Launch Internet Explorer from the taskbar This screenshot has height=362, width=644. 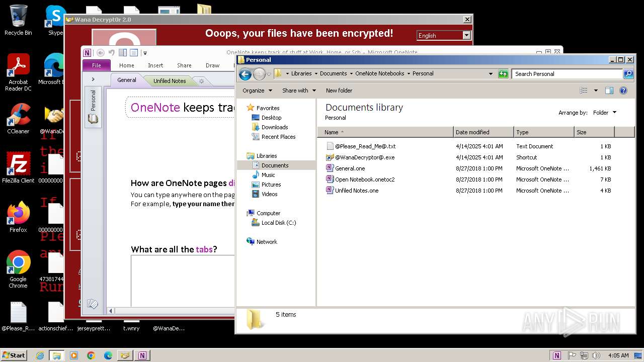40,355
